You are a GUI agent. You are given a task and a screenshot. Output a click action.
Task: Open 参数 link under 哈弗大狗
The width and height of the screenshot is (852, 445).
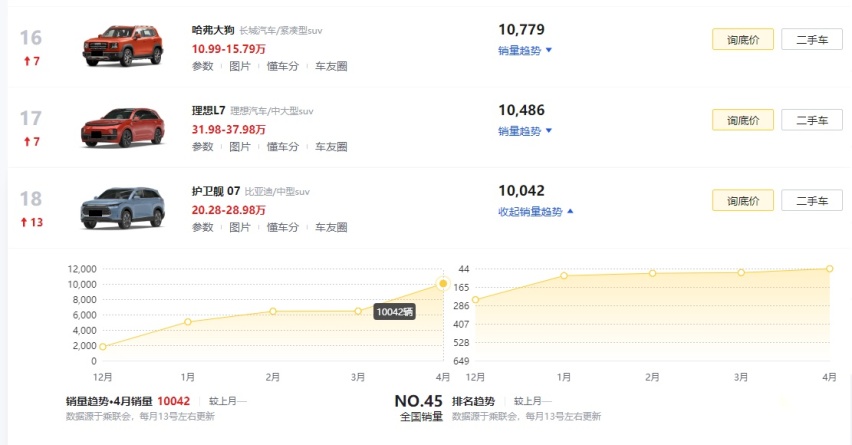click(x=203, y=66)
